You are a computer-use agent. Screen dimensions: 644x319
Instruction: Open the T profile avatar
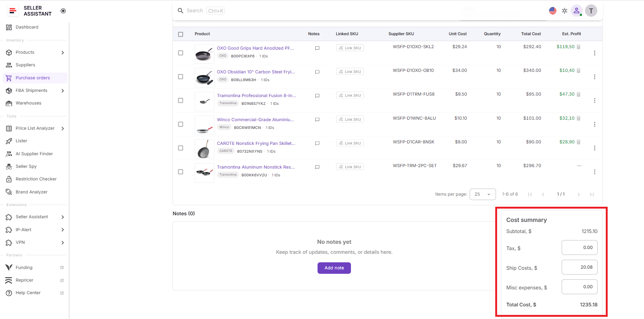(591, 11)
